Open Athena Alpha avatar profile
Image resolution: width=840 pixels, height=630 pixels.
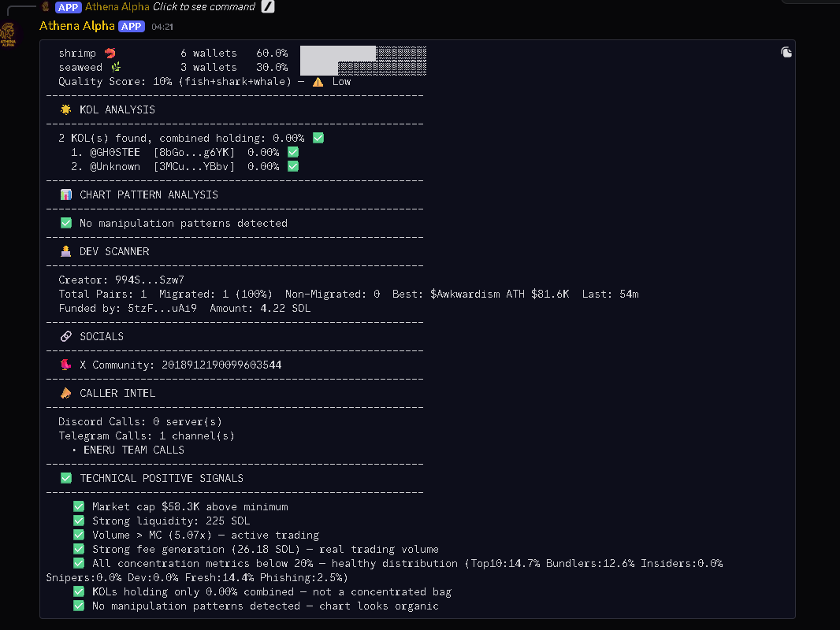pos(8,35)
